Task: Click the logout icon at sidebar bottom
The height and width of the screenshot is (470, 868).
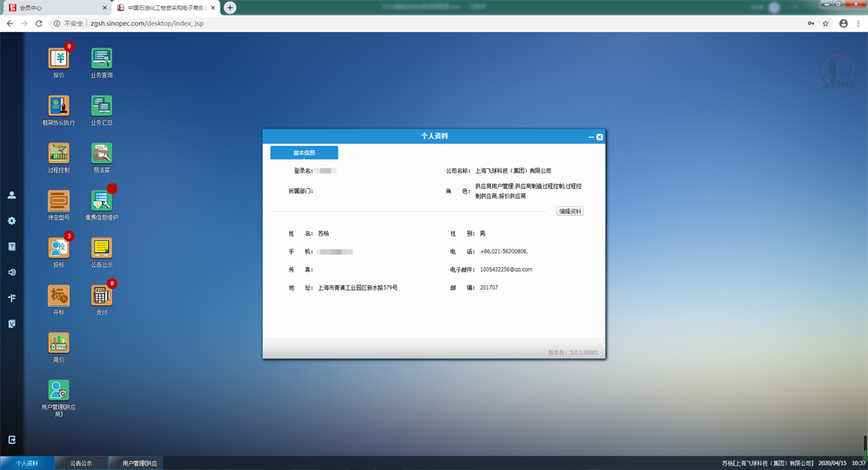Action: click(12, 441)
